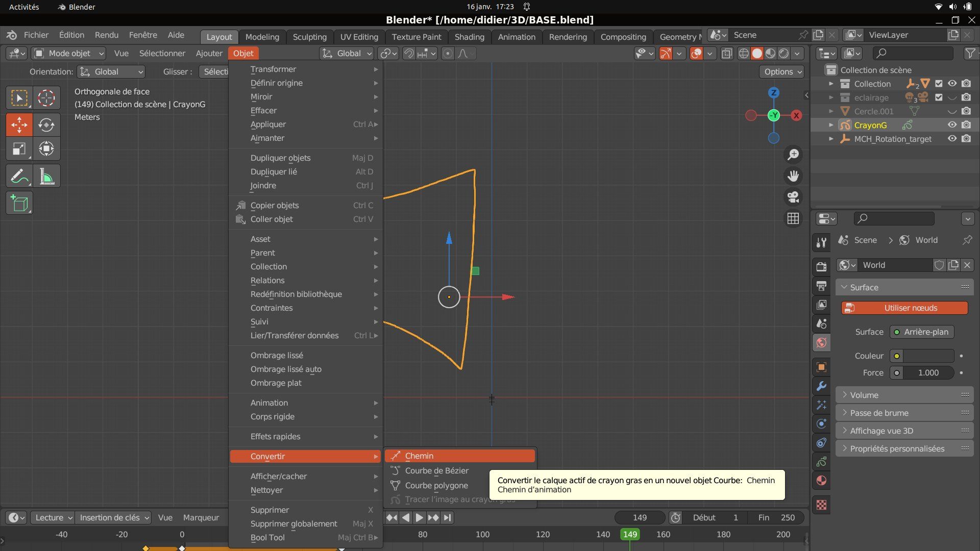Click the pan view hand icon
Image resolution: width=980 pixels, height=551 pixels.
coord(793,176)
